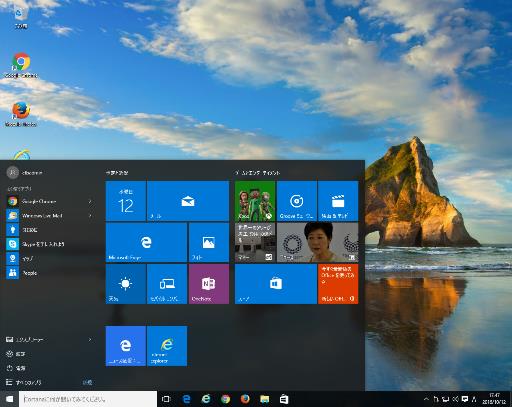This screenshot has height=407, width=512.
Task: Open the Phone Companion tile
Action: [x=167, y=284]
